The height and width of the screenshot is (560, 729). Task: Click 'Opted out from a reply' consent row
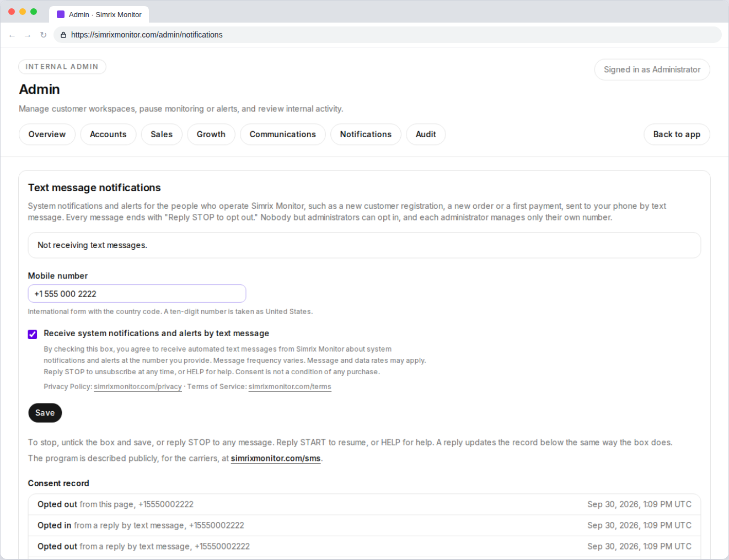coord(364,546)
